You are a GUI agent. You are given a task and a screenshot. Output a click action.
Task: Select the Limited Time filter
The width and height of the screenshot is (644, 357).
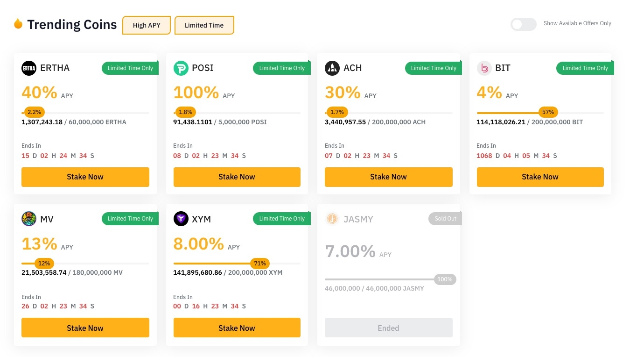[x=204, y=25]
